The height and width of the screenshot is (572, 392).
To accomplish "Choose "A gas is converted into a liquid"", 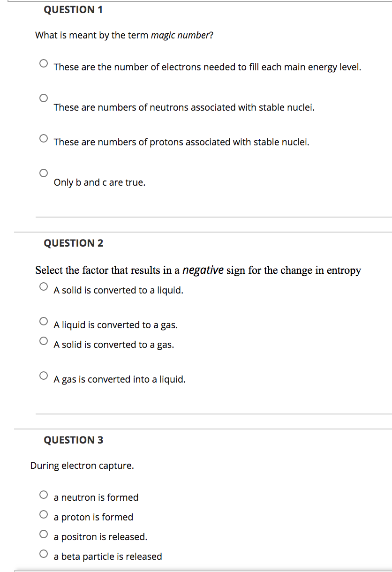I will click(43, 375).
